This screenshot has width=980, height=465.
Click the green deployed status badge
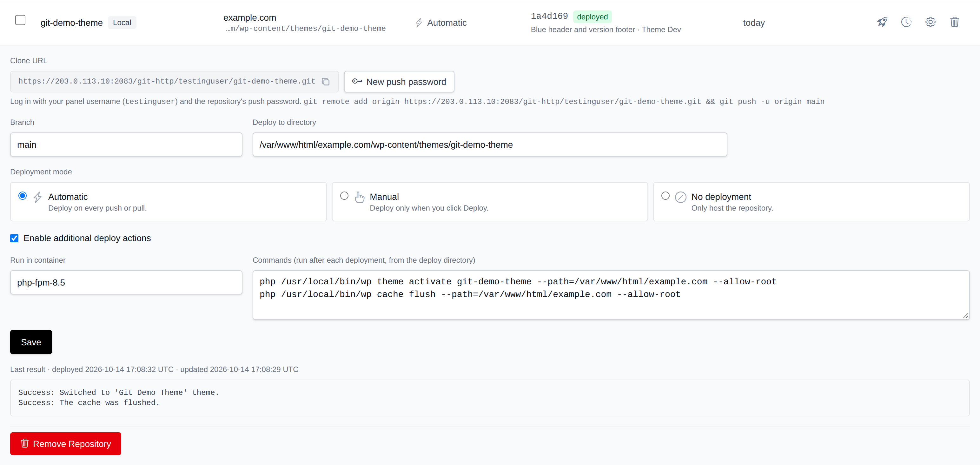(592, 17)
